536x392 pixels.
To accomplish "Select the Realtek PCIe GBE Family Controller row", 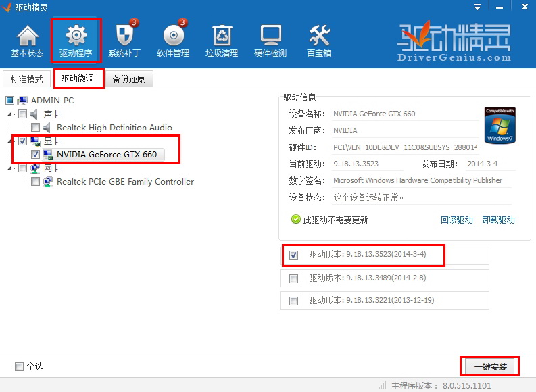I will pos(125,182).
